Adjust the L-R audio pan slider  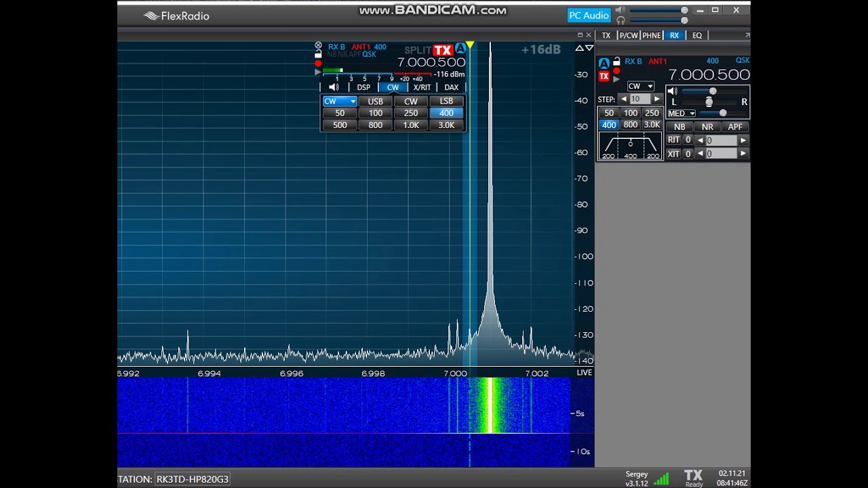[709, 102]
